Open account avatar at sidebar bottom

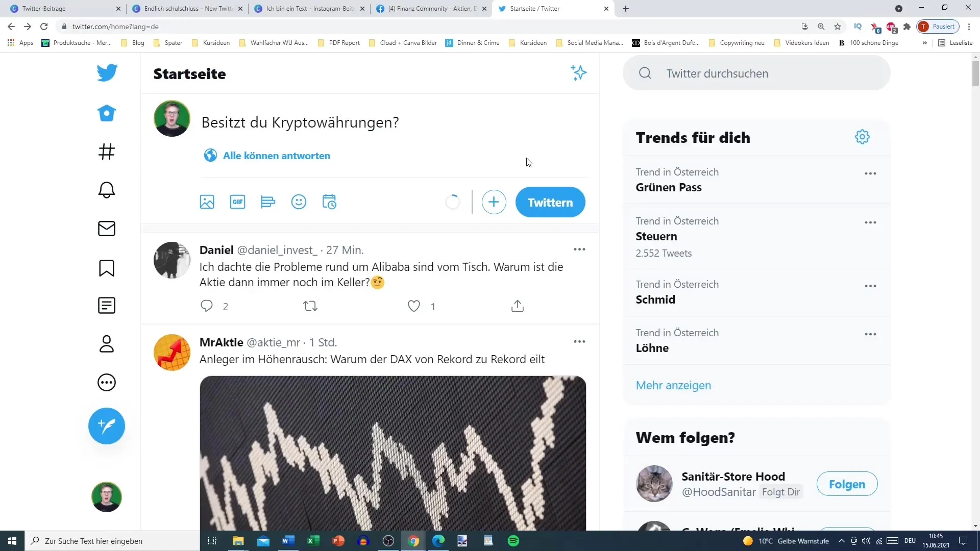107,497
